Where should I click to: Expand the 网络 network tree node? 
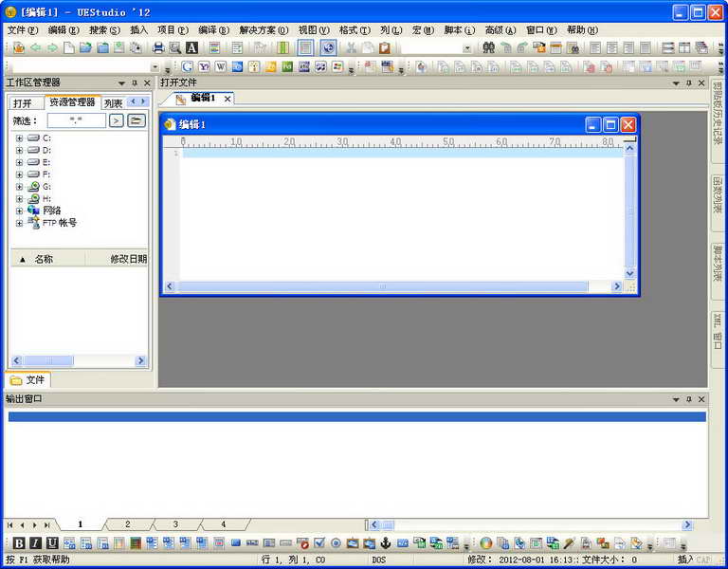tap(19, 211)
